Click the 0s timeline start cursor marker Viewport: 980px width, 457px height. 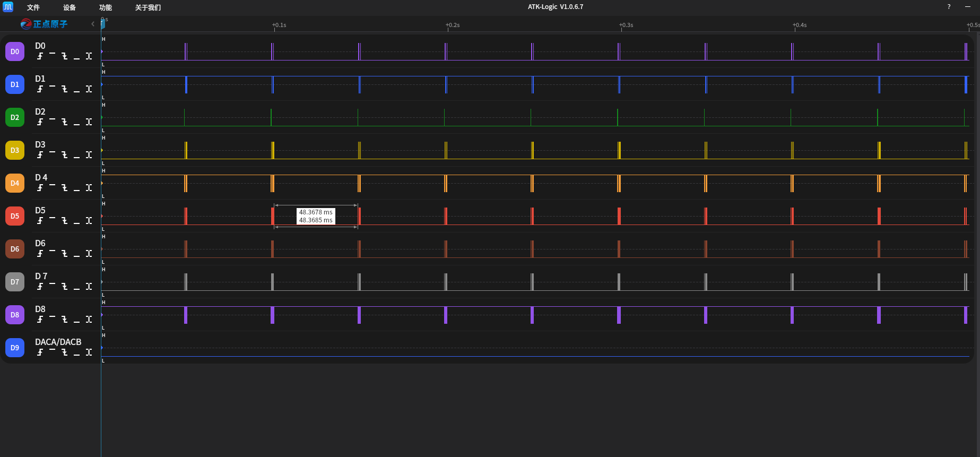tap(103, 23)
